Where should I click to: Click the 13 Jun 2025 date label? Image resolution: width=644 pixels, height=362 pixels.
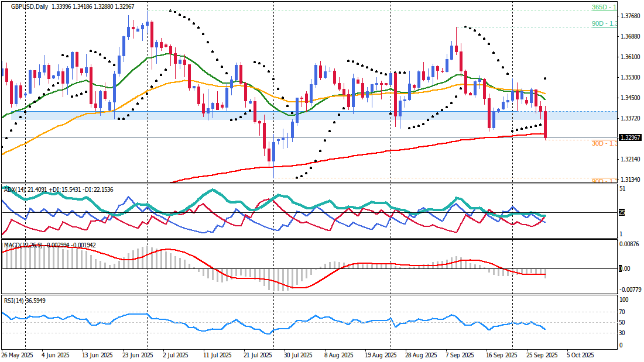point(98,355)
